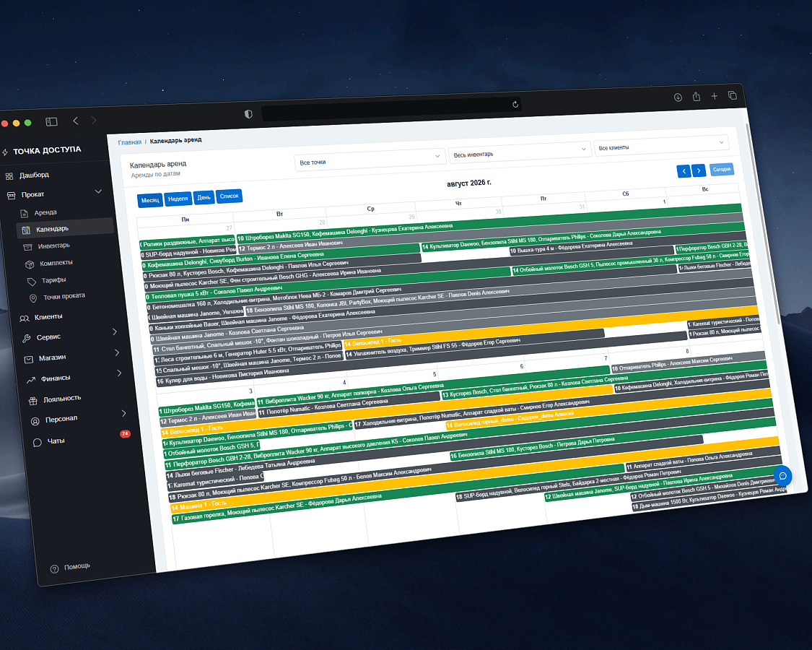Click the Тарифы tag icon
The height and width of the screenshot is (650, 812).
(x=32, y=282)
